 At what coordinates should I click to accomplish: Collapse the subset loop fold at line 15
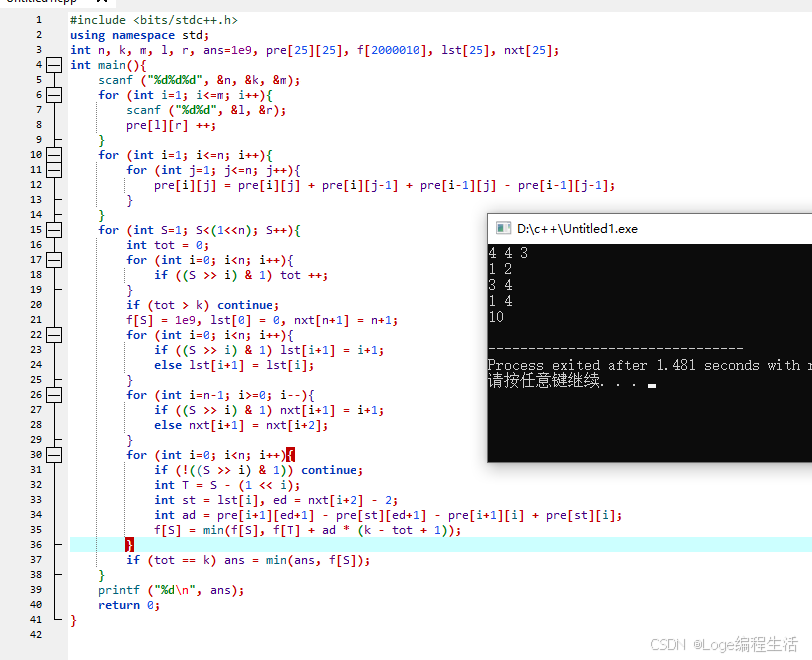54,229
